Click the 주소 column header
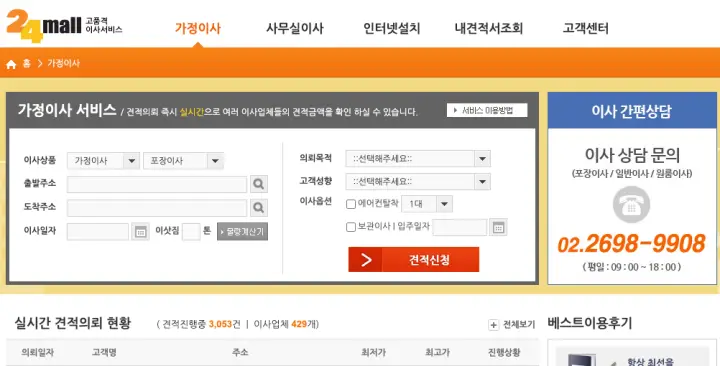This screenshot has width=720, height=366. (x=240, y=353)
